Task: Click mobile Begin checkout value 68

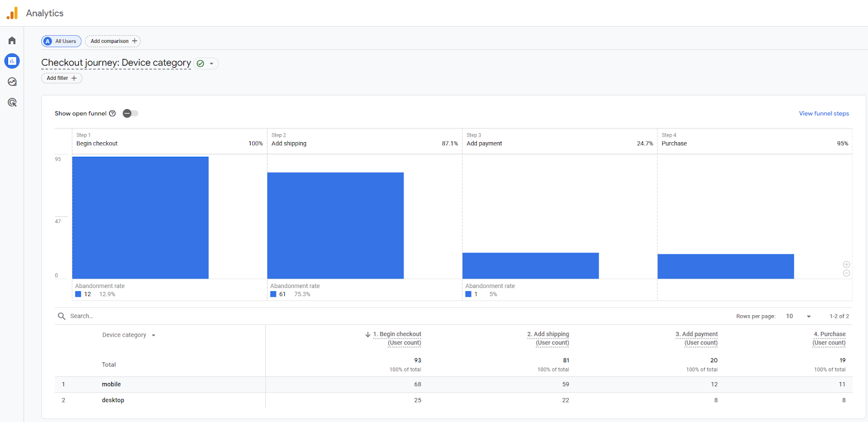Action: [x=418, y=385]
